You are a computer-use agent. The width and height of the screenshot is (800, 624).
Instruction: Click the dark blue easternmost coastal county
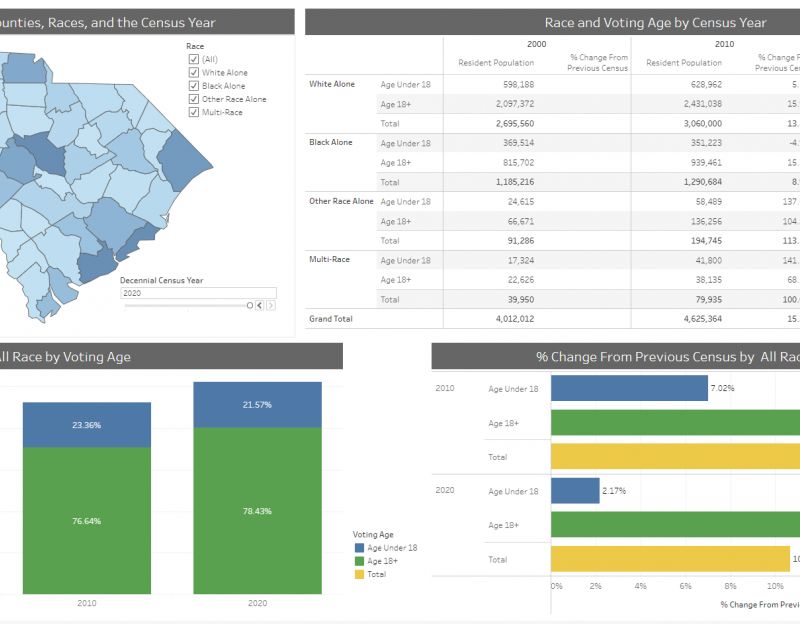pyautogui.click(x=184, y=161)
